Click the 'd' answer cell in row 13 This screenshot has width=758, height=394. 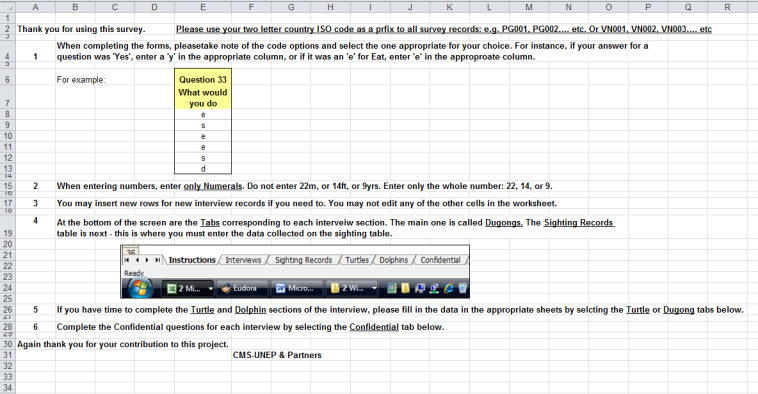(203, 169)
